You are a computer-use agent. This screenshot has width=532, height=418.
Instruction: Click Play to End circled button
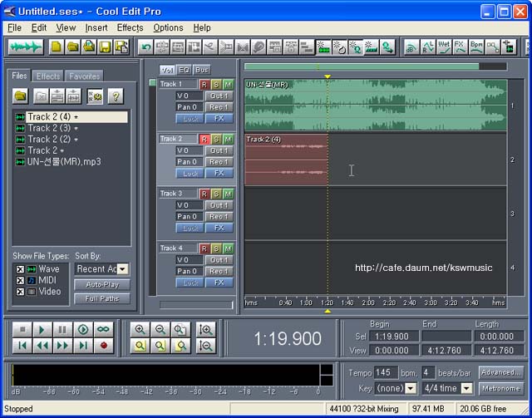point(83,329)
